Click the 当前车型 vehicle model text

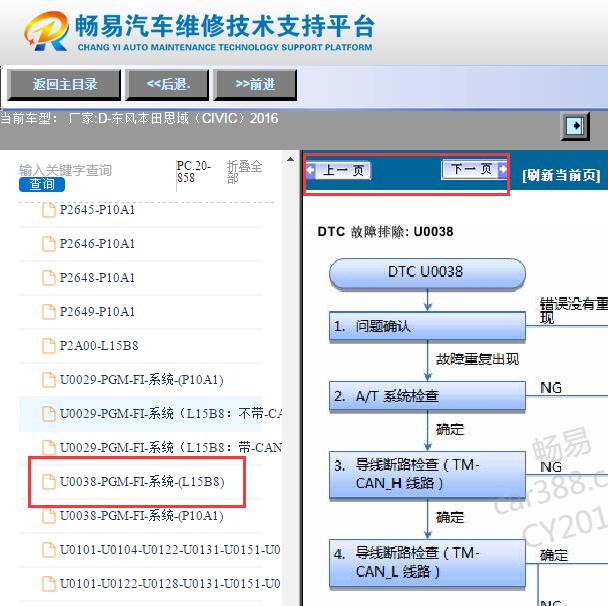tap(139, 118)
